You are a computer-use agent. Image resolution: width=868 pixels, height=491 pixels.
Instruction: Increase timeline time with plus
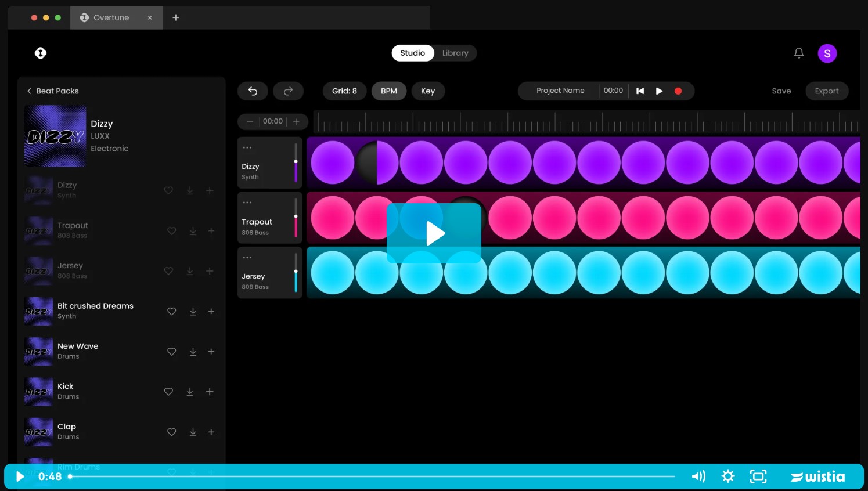pyautogui.click(x=296, y=122)
